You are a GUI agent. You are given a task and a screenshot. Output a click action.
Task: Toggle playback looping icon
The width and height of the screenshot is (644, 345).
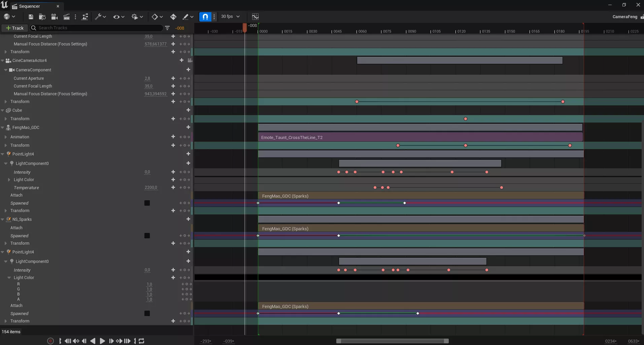(x=142, y=341)
